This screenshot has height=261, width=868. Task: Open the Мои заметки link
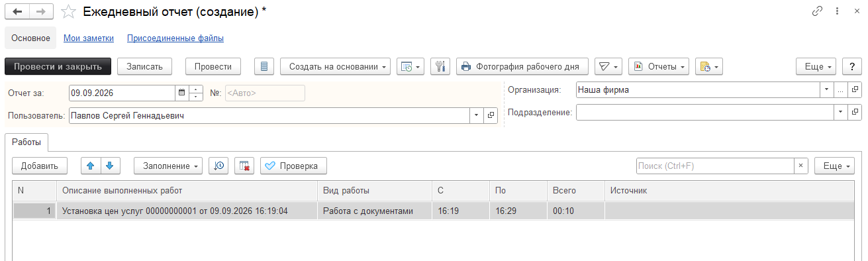click(x=89, y=38)
